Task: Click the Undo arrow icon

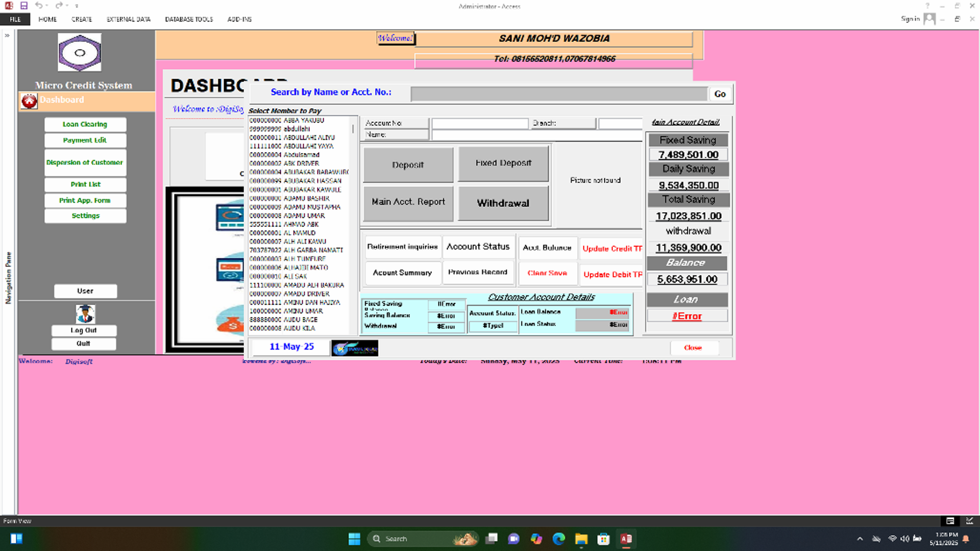Action: coord(39,6)
